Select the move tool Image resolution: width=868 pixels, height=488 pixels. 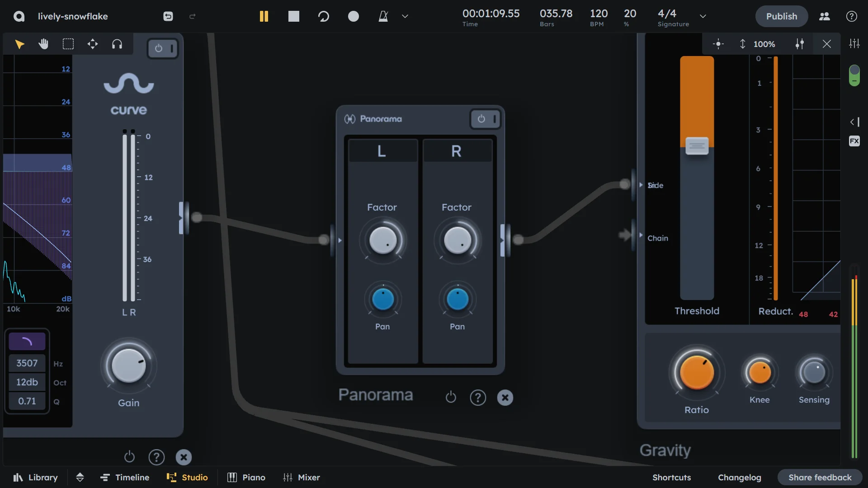pyautogui.click(x=92, y=44)
